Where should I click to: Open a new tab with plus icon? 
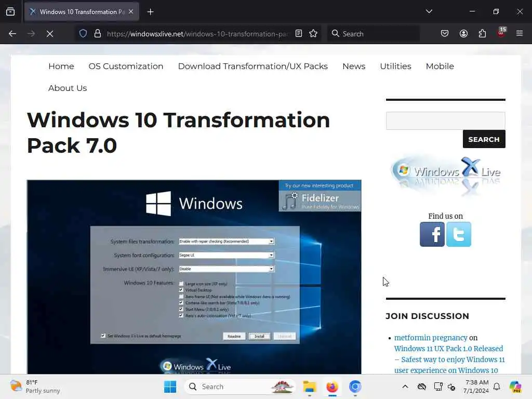[x=150, y=12]
